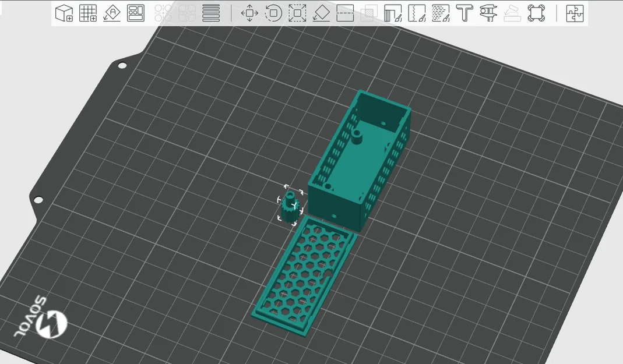This screenshot has width=623, height=364.
Task: Add a new plate with grid icon
Action: click(x=88, y=13)
